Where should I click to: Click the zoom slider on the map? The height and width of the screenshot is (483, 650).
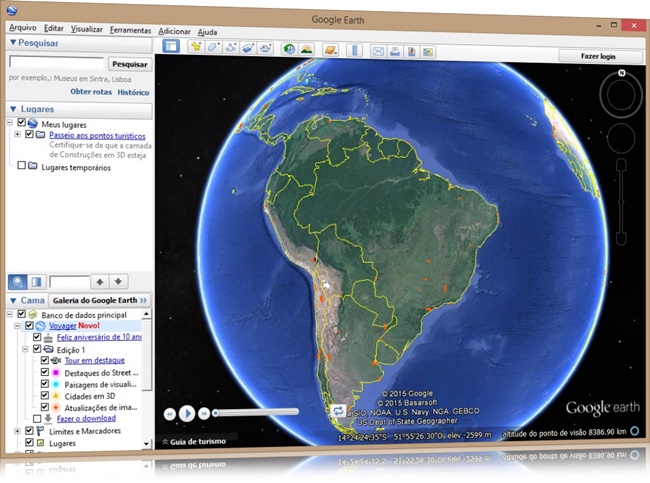tap(621, 202)
